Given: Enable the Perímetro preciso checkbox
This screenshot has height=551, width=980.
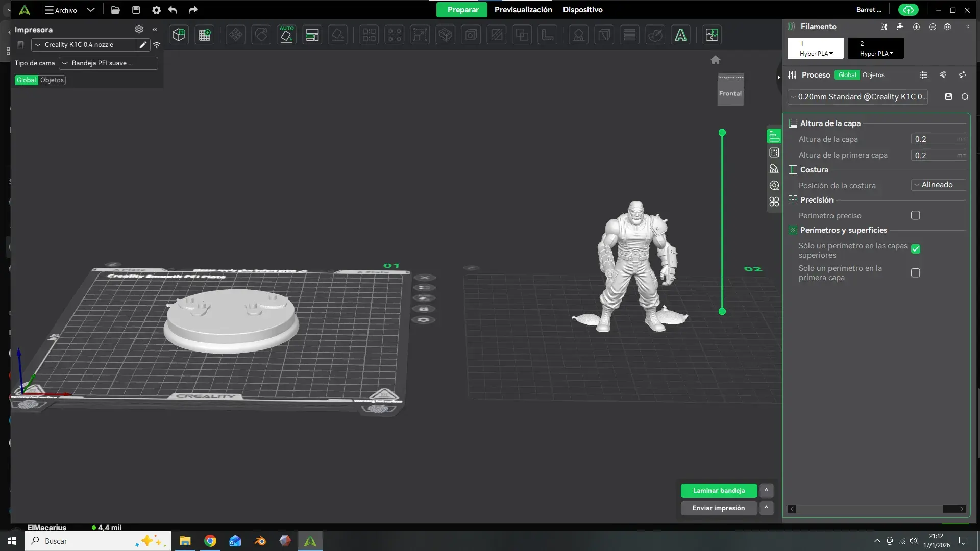Looking at the screenshot, I should point(916,215).
